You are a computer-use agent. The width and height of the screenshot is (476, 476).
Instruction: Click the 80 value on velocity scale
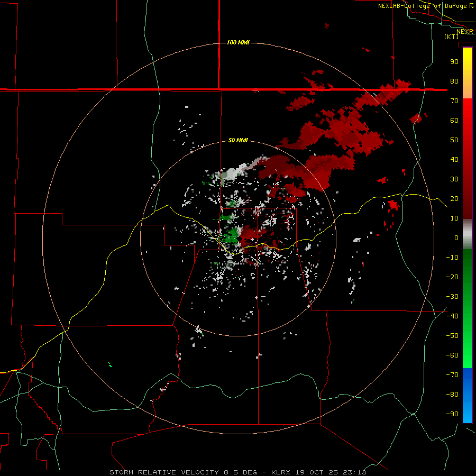454,81
